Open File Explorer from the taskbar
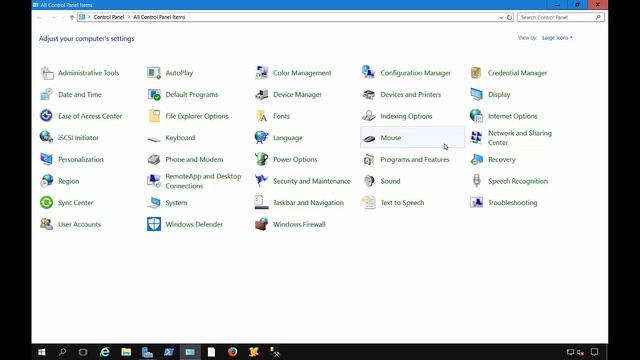Image resolution: width=640 pixels, height=360 pixels. pyautogui.click(x=126, y=352)
